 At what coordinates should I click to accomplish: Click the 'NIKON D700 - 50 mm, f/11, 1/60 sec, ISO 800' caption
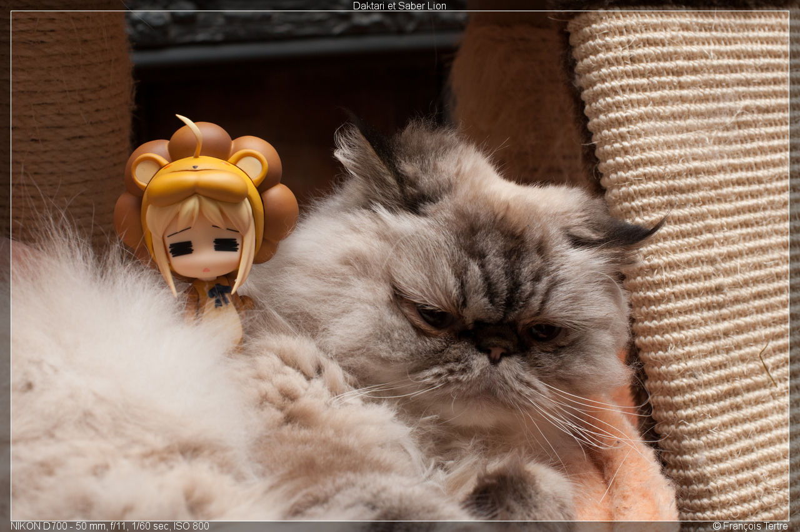click(110, 526)
